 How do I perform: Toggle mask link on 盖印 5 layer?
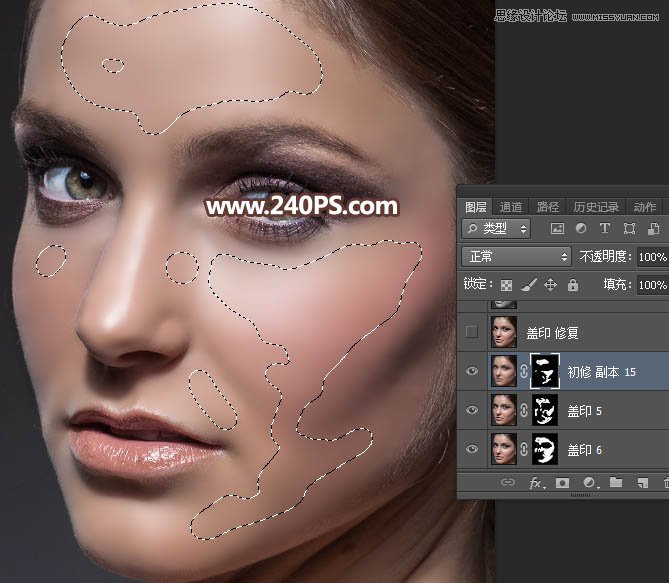point(524,410)
